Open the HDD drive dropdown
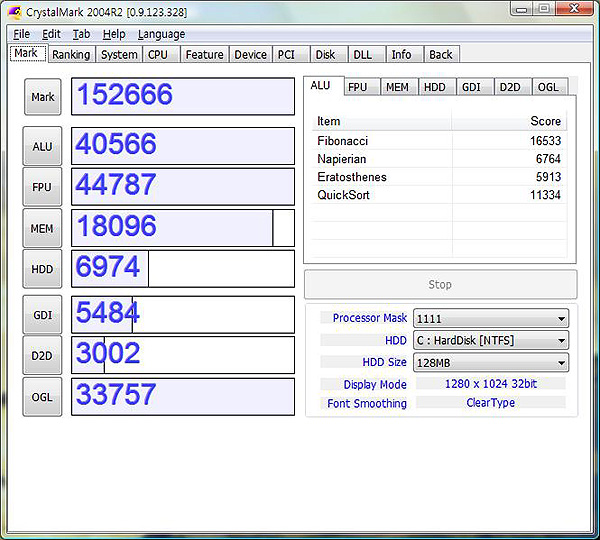This screenshot has height=540, width=600. 491,341
